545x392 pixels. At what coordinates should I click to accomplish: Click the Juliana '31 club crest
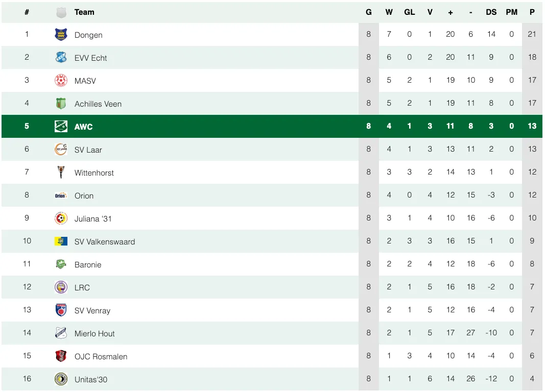click(61, 218)
